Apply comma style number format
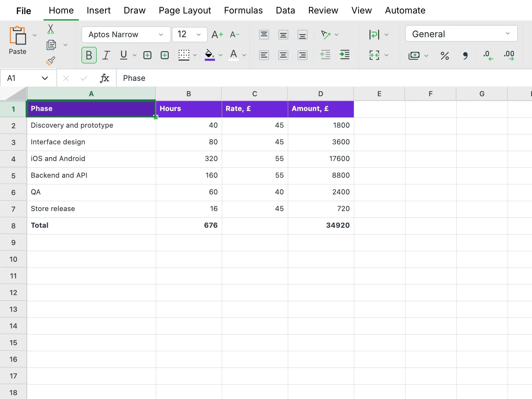 pyautogui.click(x=465, y=56)
